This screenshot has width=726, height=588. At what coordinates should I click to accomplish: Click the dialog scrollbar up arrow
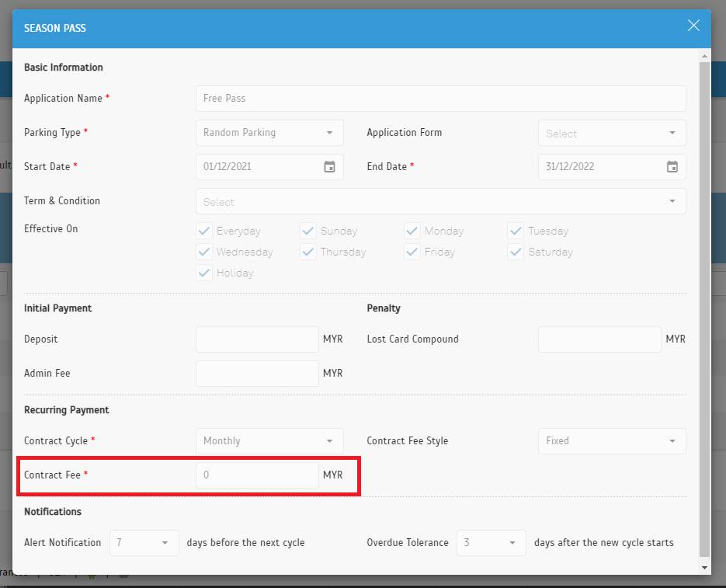tap(704, 56)
